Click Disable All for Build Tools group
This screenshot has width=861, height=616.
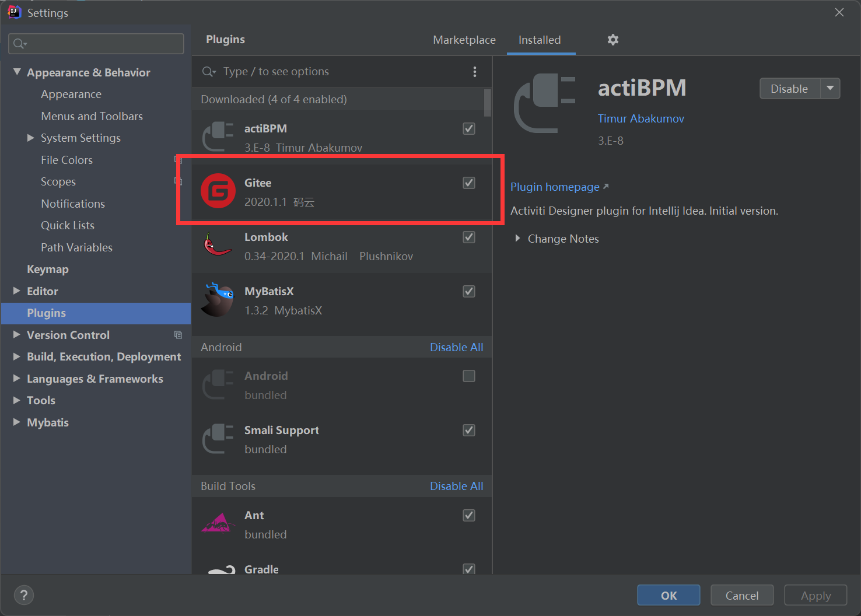tap(456, 486)
